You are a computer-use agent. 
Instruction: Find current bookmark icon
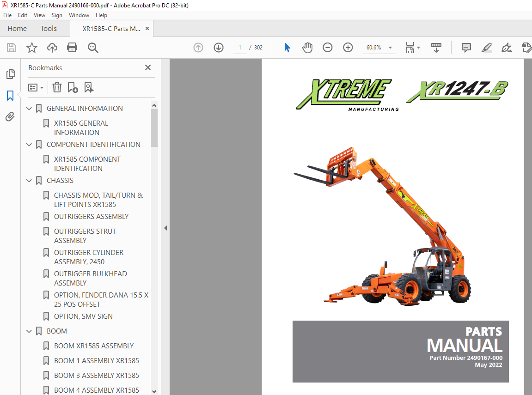[x=89, y=87]
